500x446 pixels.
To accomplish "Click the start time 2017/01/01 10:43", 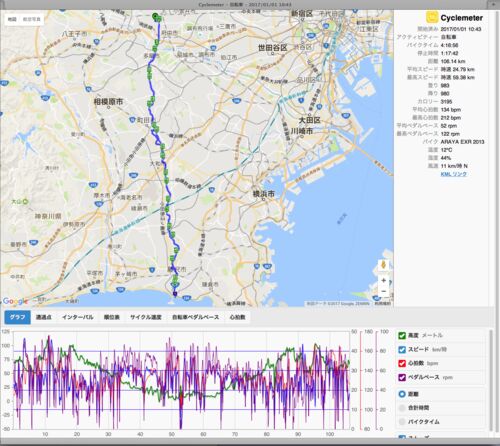I will coord(461,29).
